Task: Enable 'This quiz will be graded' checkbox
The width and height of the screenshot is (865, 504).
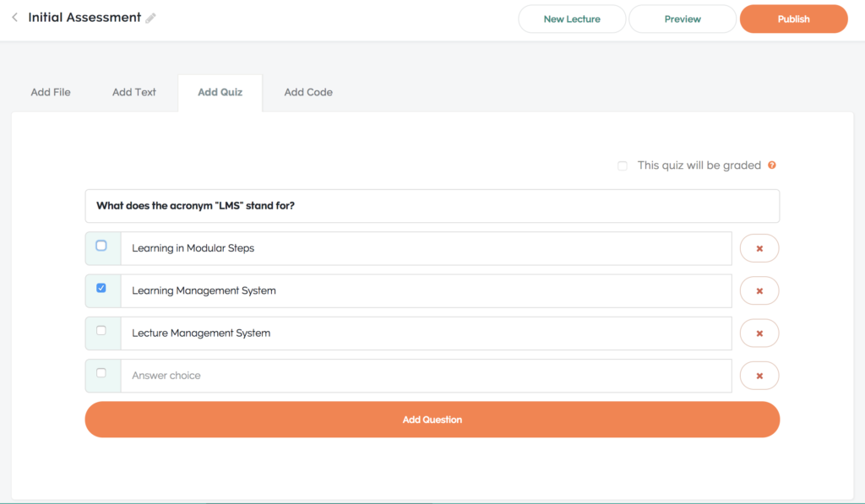Action: 623,166
